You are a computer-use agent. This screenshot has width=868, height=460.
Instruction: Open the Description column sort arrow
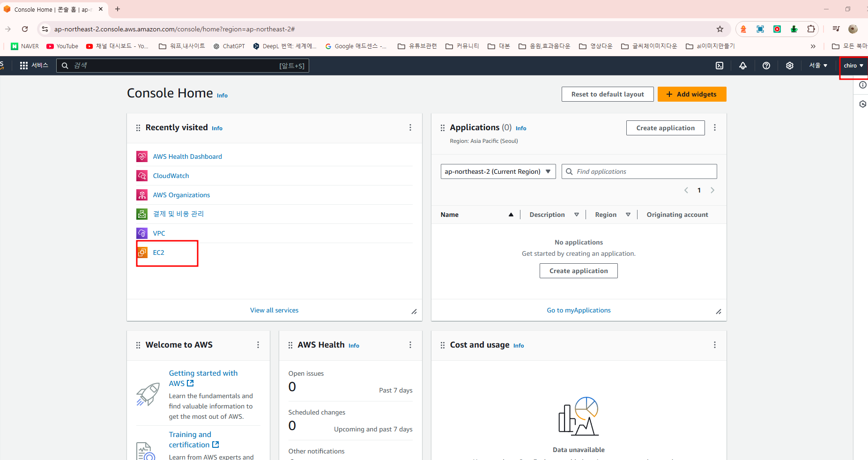point(577,215)
